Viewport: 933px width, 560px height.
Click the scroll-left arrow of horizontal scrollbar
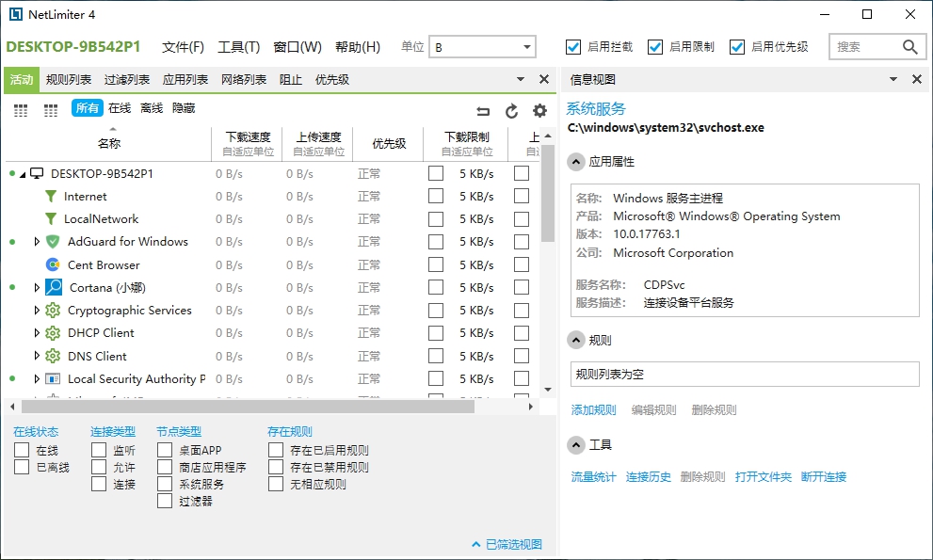click(12, 407)
